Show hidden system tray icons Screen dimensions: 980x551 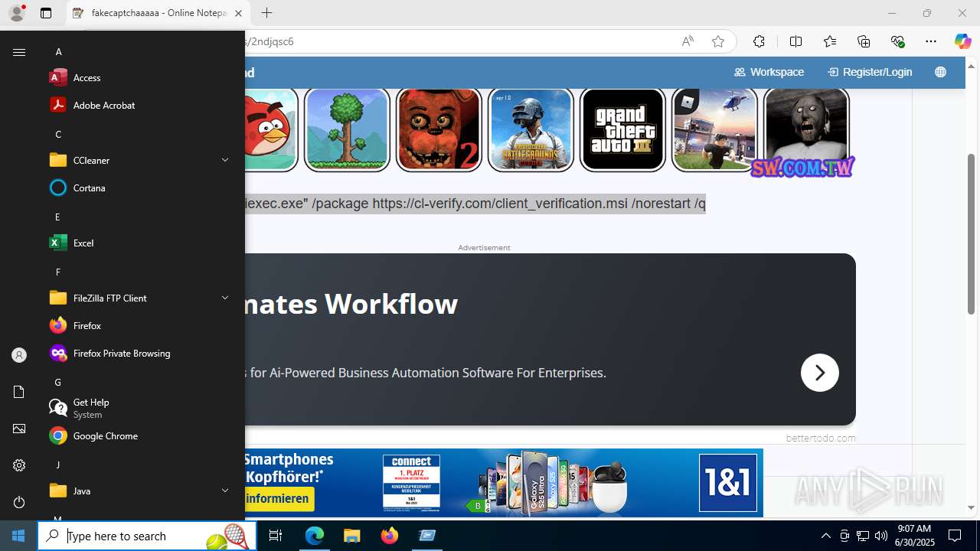(x=825, y=536)
